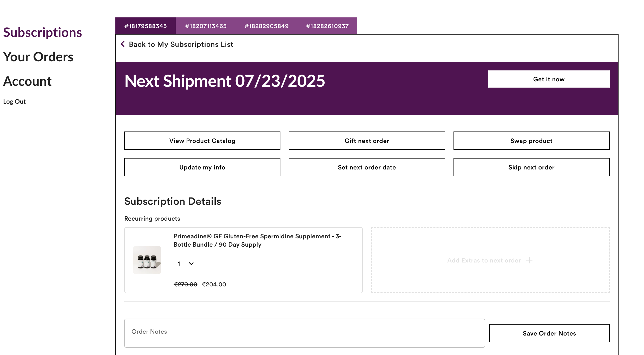Click the Primeadine product bottle thumbnail
The height and width of the screenshot is (355, 644).
coord(147,260)
